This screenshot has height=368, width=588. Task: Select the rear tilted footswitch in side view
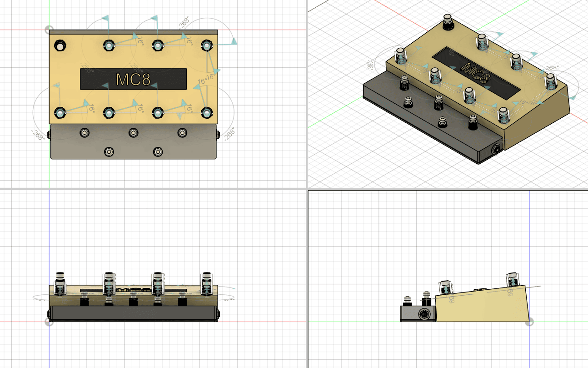coord(512,280)
